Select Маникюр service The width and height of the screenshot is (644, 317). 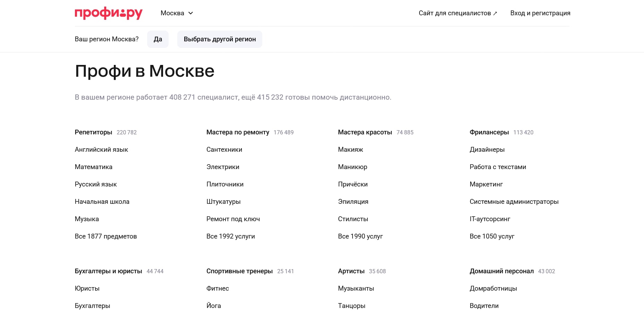coord(353,167)
